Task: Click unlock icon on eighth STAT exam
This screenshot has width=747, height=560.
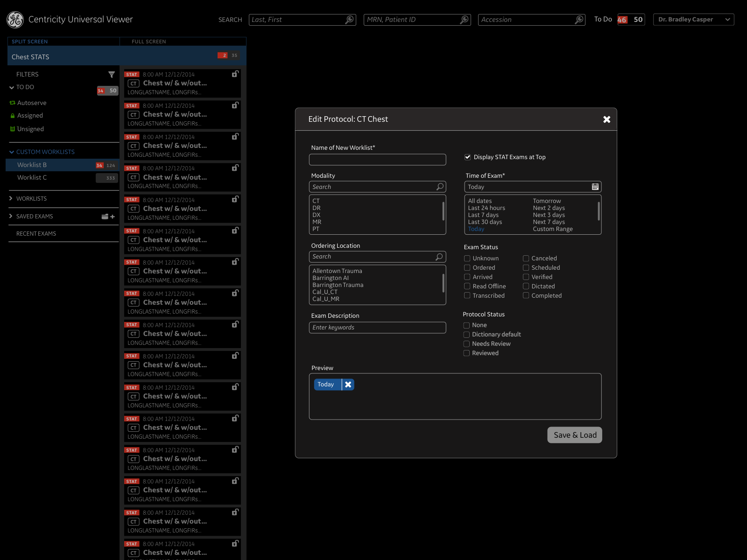Action: pos(235,293)
